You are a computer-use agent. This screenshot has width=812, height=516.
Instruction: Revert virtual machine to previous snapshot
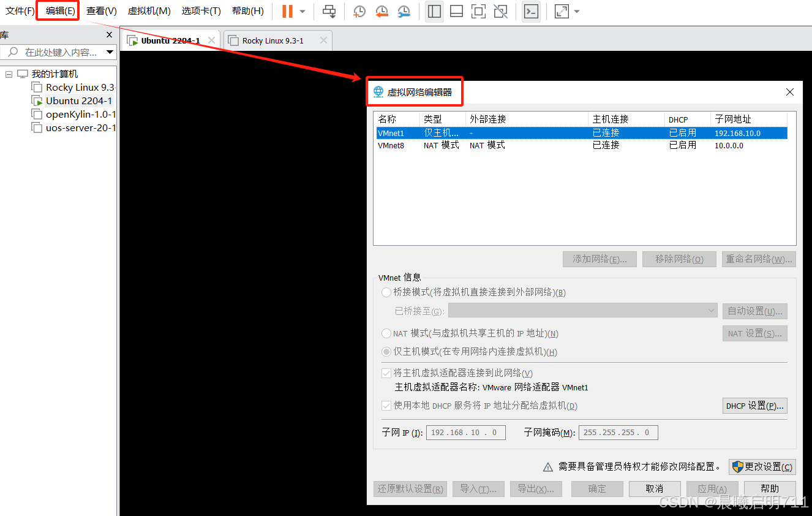tap(382, 11)
